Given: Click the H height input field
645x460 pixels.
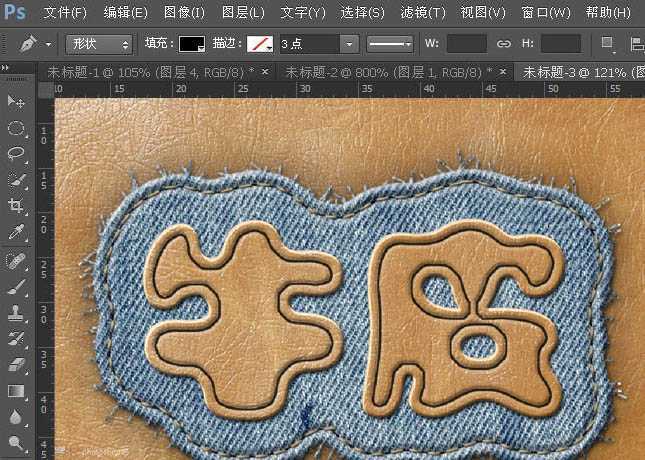Looking at the screenshot, I should click(561, 44).
